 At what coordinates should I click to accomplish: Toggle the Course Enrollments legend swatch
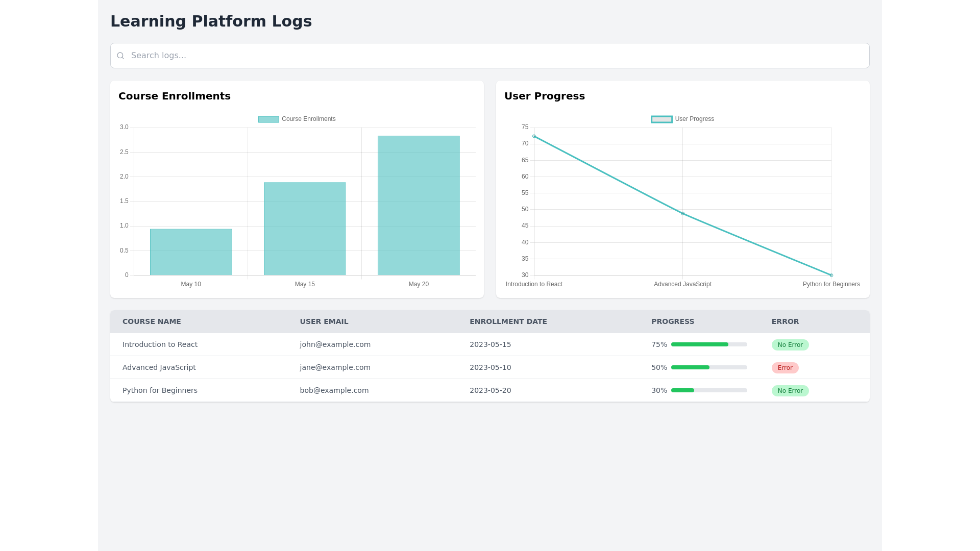click(268, 119)
